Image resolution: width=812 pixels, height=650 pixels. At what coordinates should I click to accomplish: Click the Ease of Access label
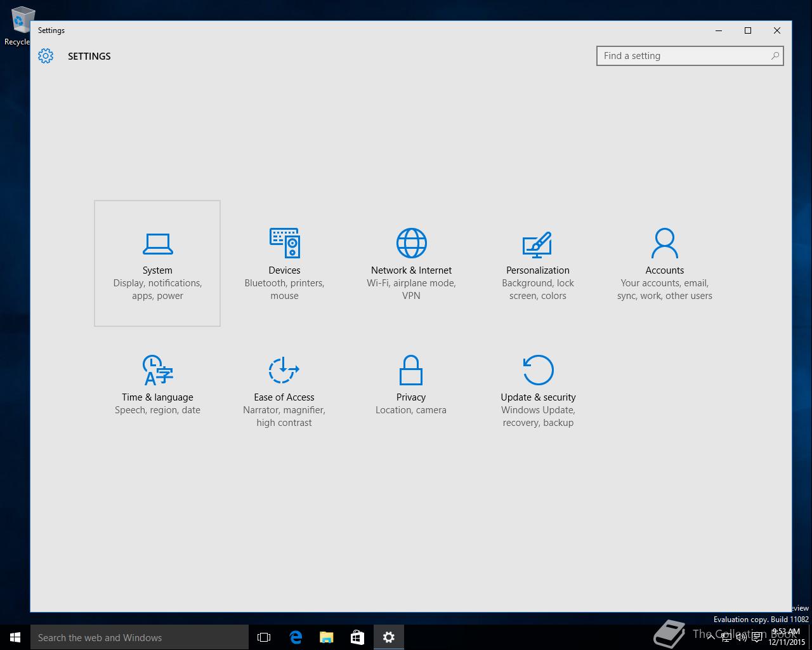click(x=284, y=397)
